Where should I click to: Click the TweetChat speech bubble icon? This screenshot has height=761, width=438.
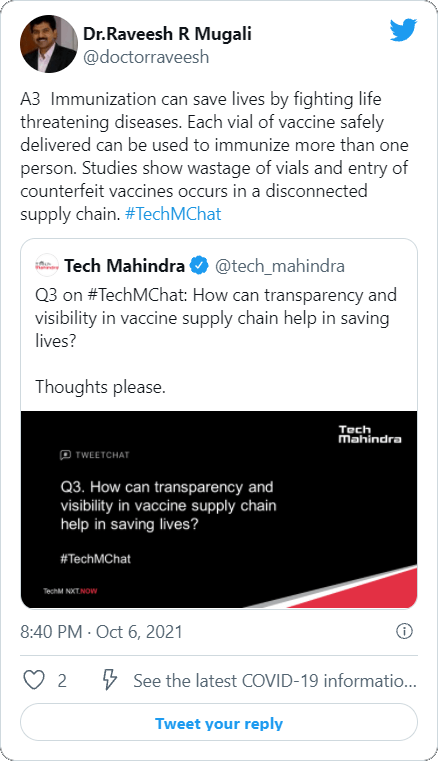click(65, 455)
